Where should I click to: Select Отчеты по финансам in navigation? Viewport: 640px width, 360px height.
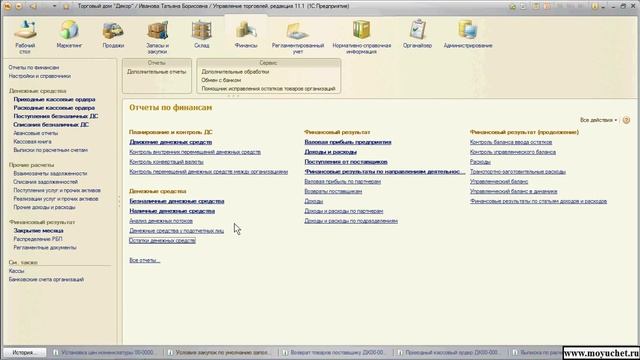[34, 67]
